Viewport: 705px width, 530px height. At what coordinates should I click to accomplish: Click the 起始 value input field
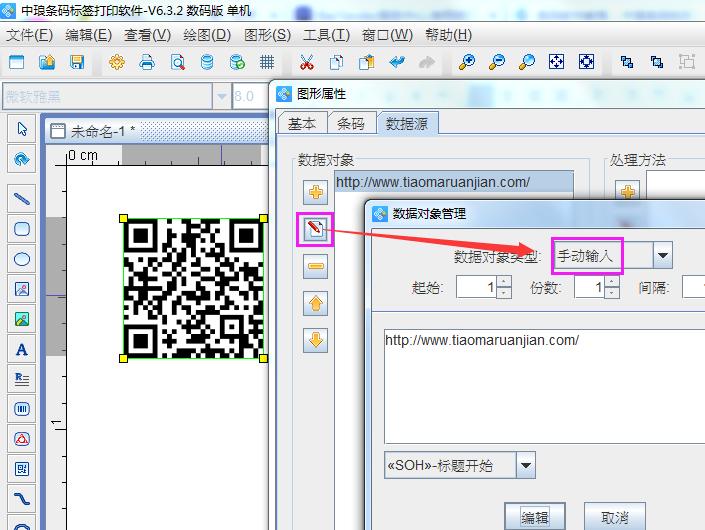[477, 287]
